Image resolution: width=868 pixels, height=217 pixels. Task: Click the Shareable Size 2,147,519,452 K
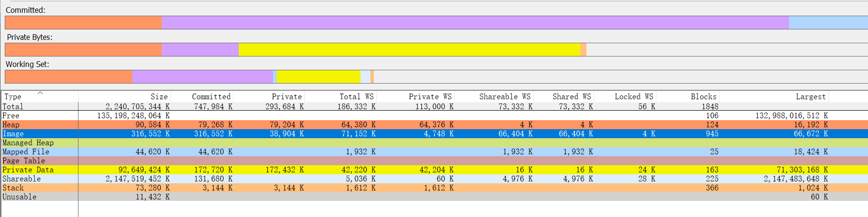click(137, 179)
